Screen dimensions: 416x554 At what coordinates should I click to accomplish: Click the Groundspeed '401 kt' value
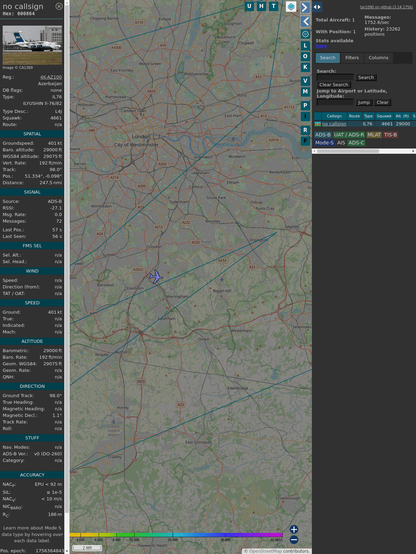[x=55, y=143]
